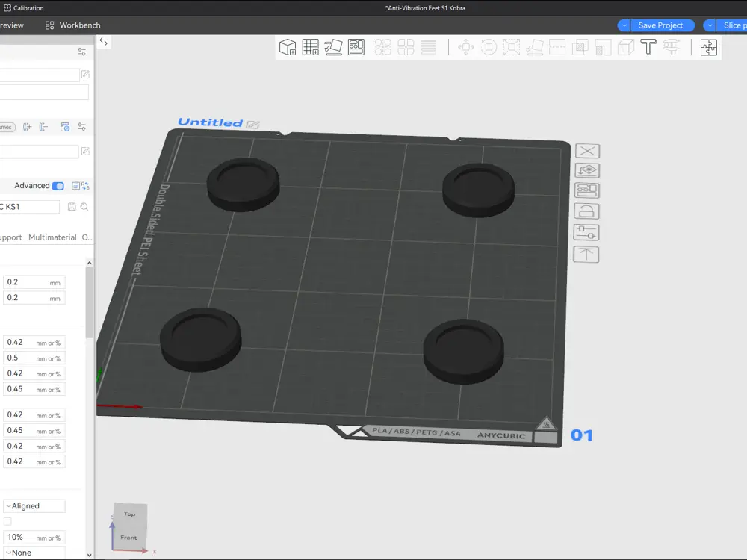Click the settings scrollbar down arrow

coord(90,555)
